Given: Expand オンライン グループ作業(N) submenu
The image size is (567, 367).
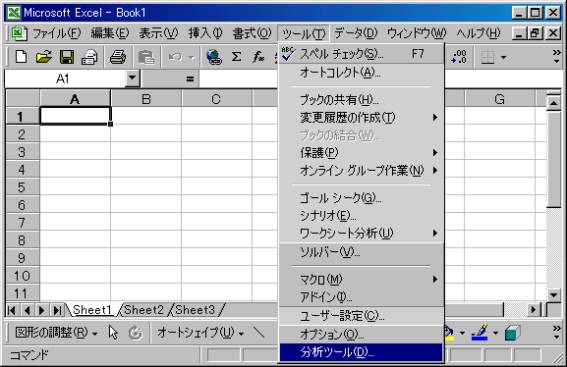Looking at the screenshot, I should 361,170.
